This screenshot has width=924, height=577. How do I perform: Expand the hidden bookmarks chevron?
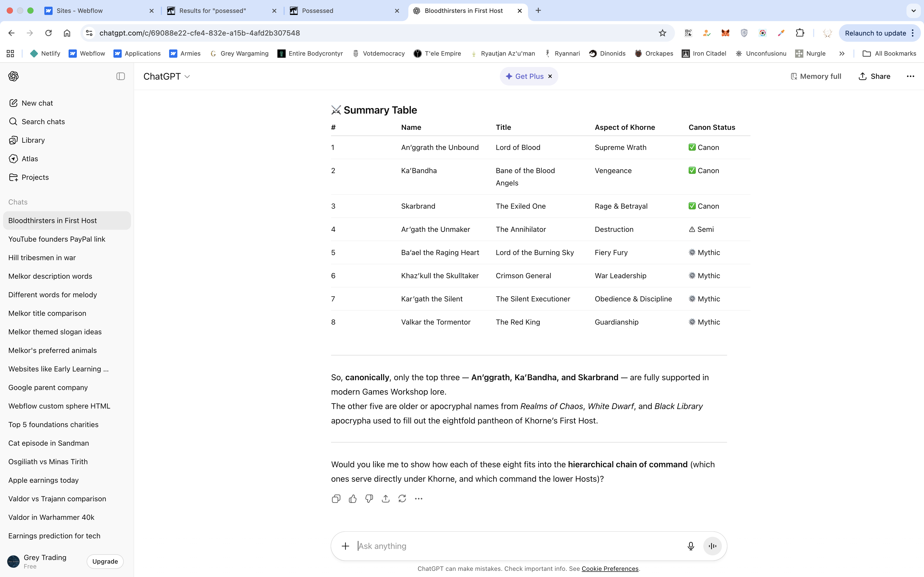click(x=842, y=53)
